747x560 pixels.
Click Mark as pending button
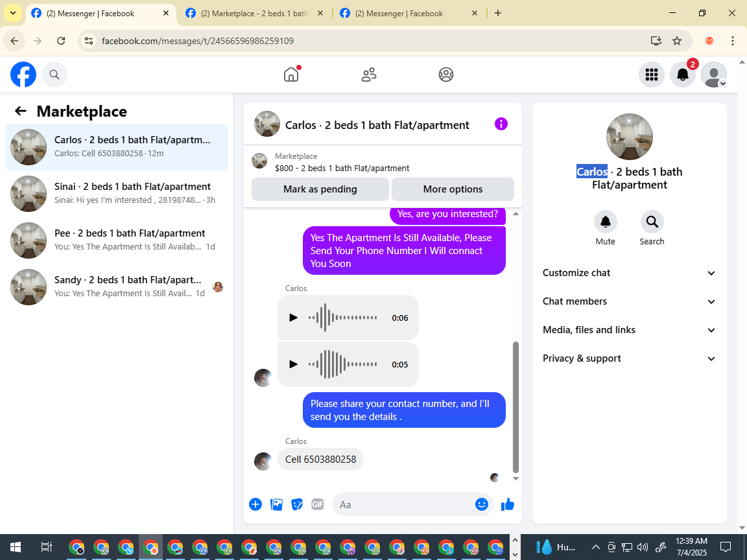320,189
